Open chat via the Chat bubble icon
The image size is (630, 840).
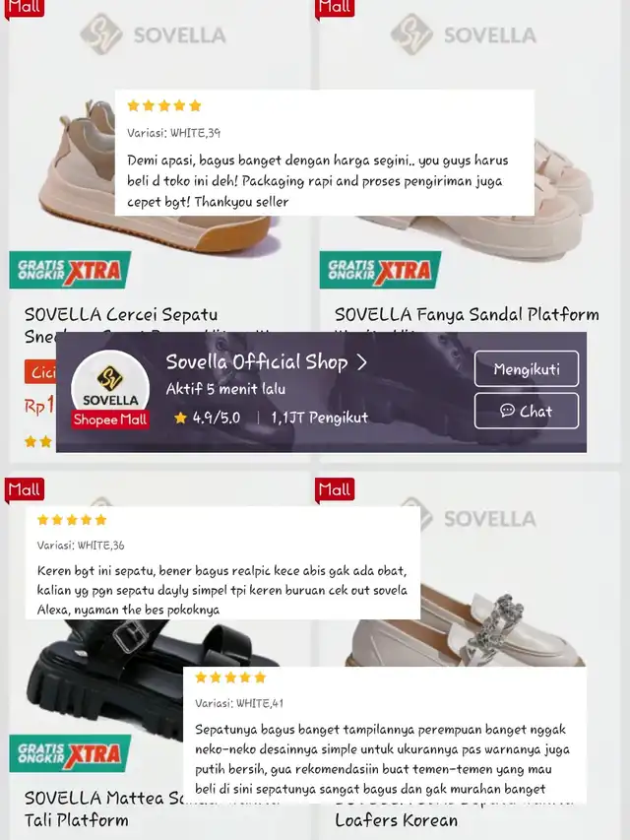(x=507, y=411)
